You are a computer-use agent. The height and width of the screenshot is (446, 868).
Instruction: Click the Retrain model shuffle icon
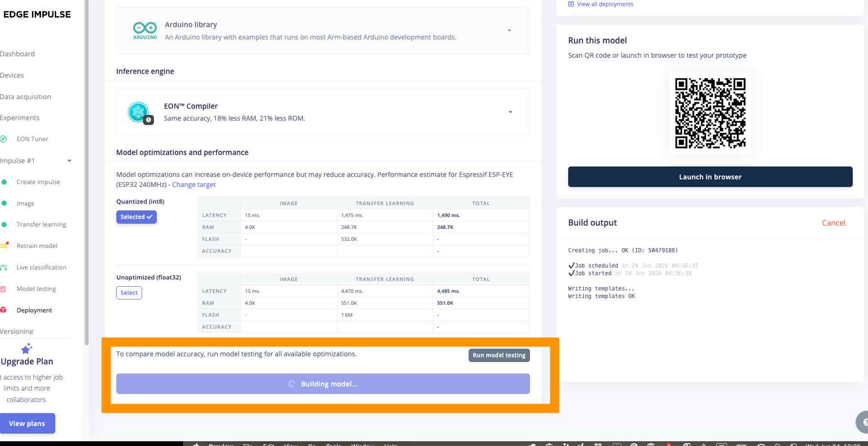[4, 246]
